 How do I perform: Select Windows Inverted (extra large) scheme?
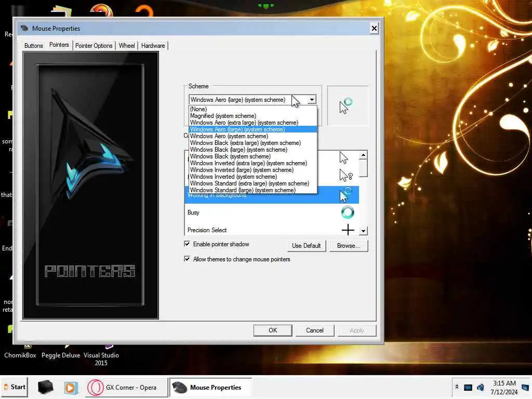[253, 163]
